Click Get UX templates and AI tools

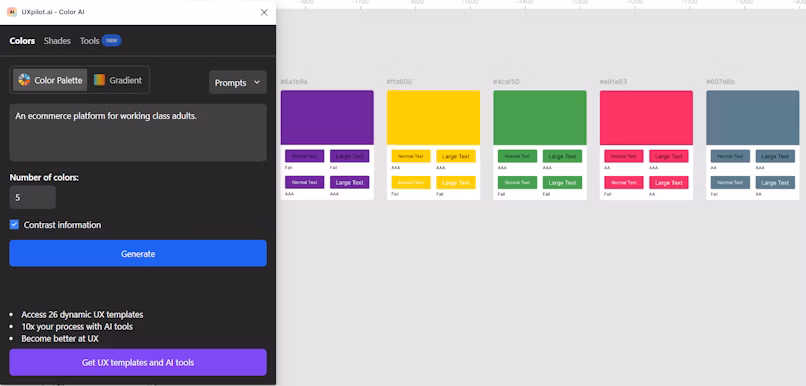[138, 362]
